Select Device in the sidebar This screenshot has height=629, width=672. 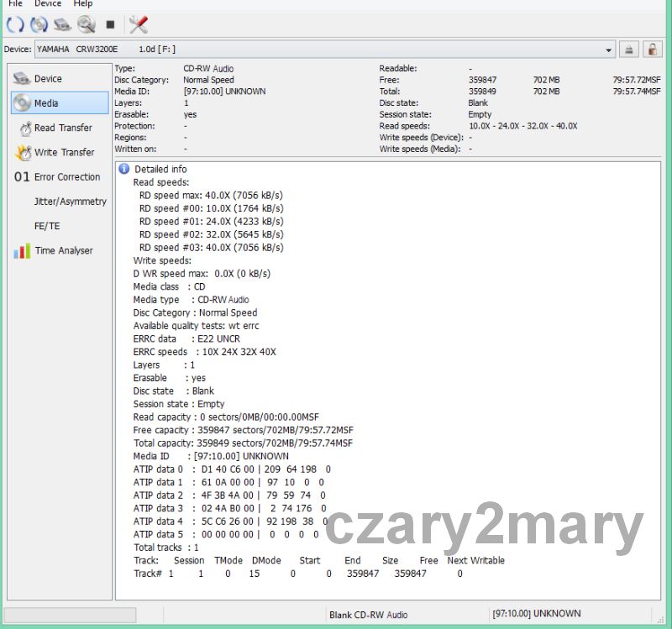[x=48, y=79]
